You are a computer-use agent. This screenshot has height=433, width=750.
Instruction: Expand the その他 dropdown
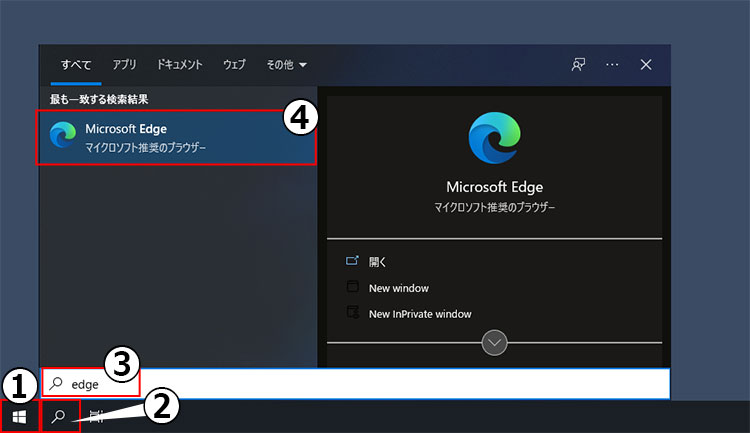[x=287, y=65]
